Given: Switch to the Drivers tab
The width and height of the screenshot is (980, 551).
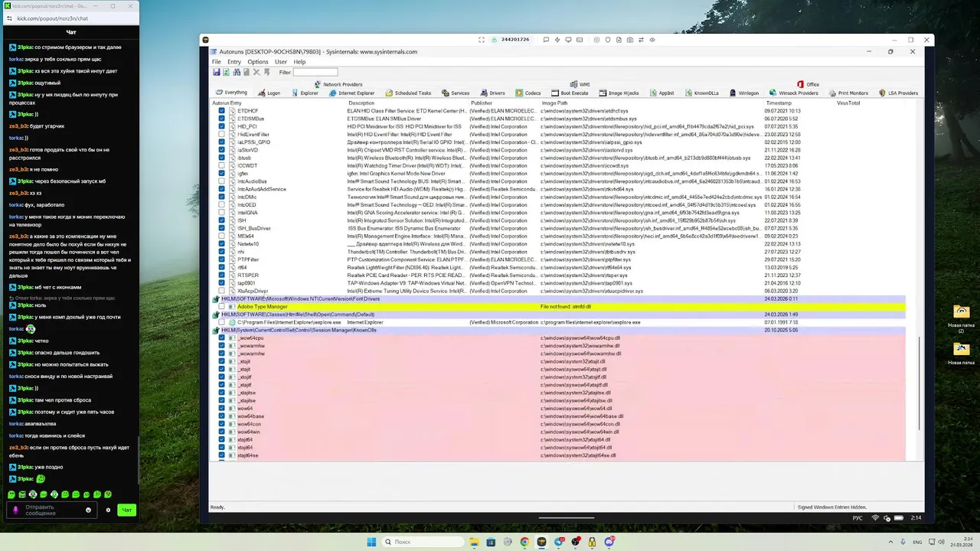Looking at the screenshot, I should [492, 93].
